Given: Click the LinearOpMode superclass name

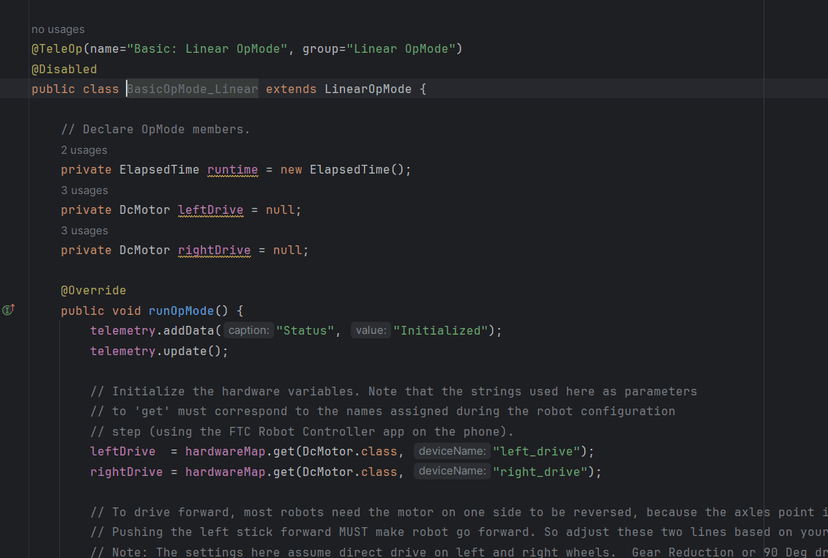Looking at the screenshot, I should (x=368, y=89).
